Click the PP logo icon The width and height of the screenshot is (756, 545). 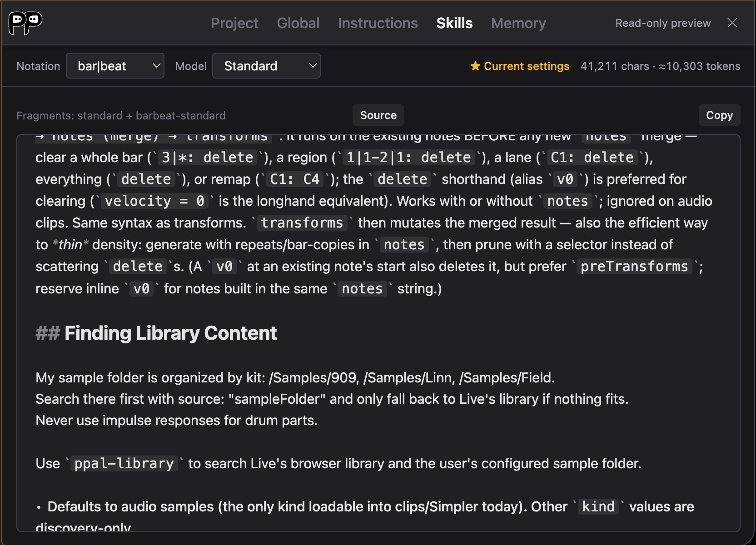(25, 23)
